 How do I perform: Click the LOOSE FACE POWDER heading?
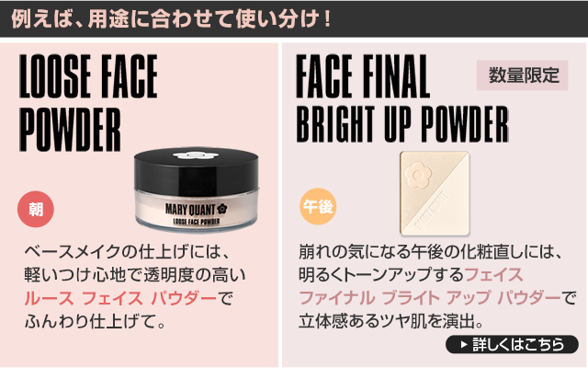88,102
